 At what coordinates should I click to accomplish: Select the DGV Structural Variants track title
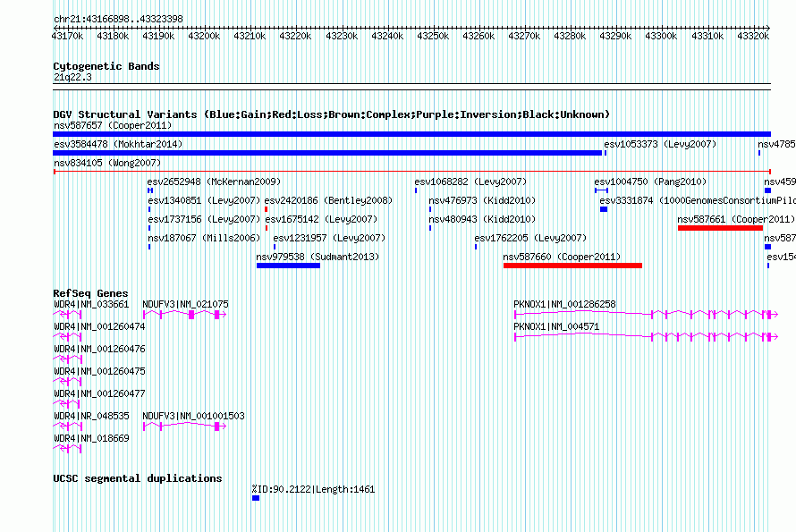click(x=331, y=114)
